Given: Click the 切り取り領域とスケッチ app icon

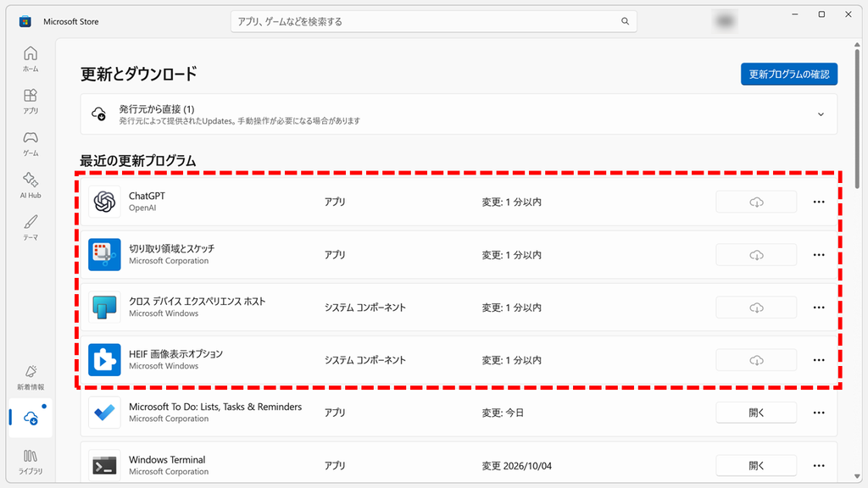Looking at the screenshot, I should pyautogui.click(x=104, y=254).
